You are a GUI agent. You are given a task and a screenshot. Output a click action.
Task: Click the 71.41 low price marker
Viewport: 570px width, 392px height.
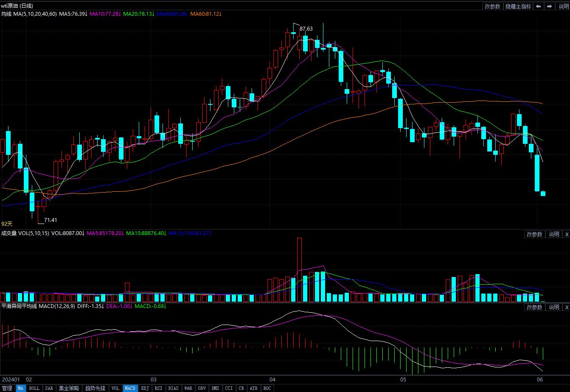pos(51,220)
